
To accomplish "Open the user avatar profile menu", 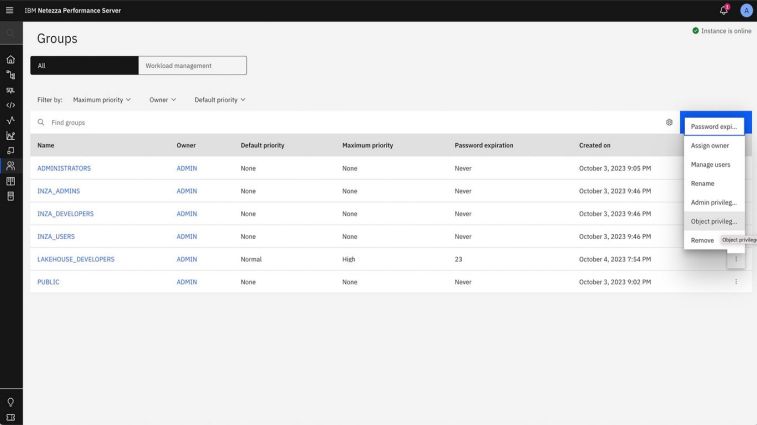I will (x=745, y=10).
